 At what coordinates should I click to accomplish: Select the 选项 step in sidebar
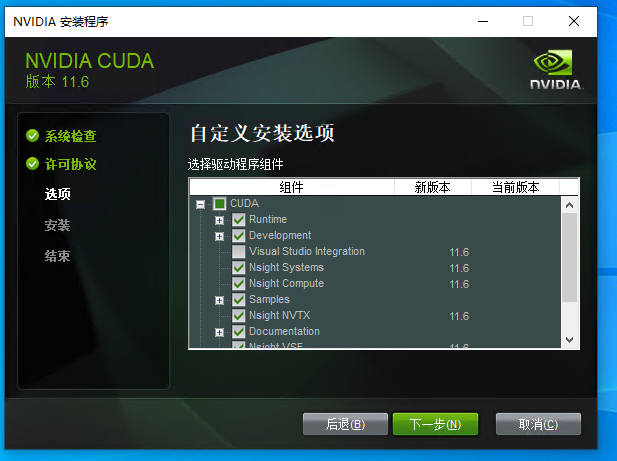pyautogui.click(x=57, y=194)
